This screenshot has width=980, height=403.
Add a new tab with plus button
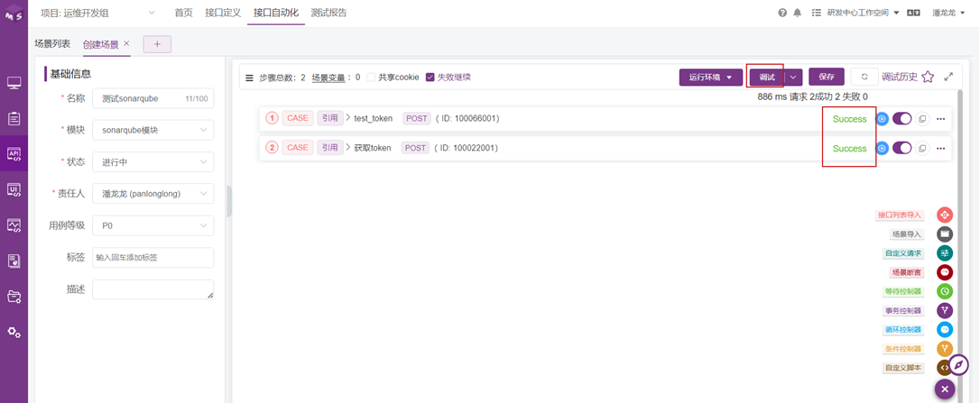coord(157,44)
